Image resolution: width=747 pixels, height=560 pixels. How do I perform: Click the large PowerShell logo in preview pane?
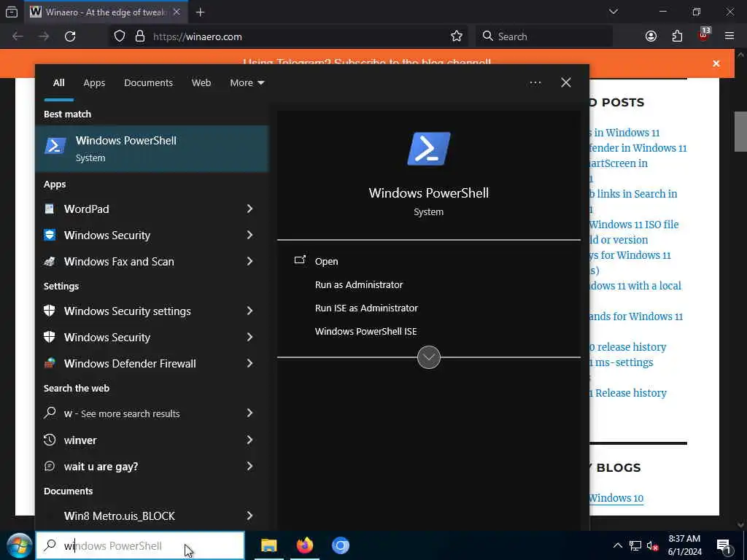[429, 149]
